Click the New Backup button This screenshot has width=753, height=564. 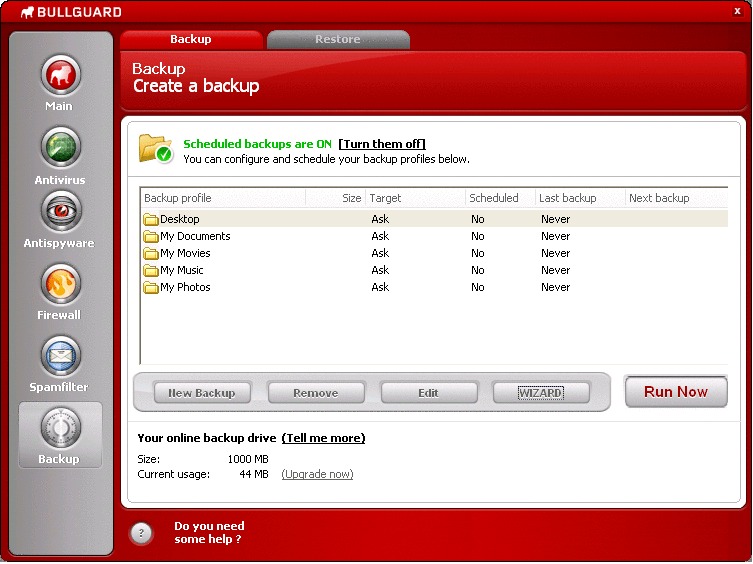click(202, 393)
